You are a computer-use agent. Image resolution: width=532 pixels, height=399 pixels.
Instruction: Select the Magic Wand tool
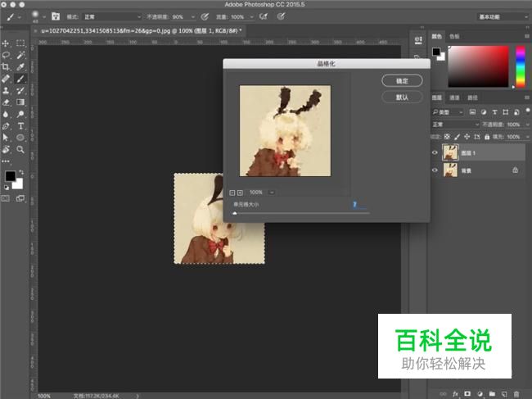point(20,55)
